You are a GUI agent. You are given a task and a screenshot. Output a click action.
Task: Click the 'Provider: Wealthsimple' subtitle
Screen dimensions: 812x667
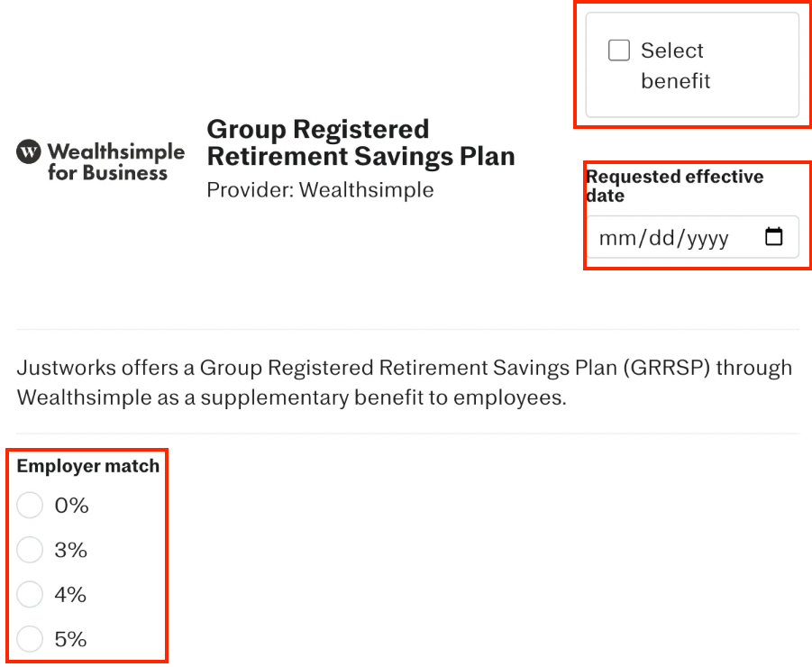tap(320, 190)
